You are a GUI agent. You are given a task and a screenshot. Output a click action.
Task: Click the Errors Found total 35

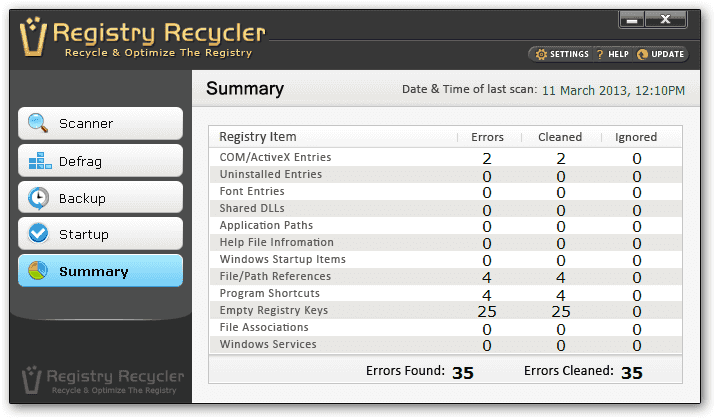462,373
